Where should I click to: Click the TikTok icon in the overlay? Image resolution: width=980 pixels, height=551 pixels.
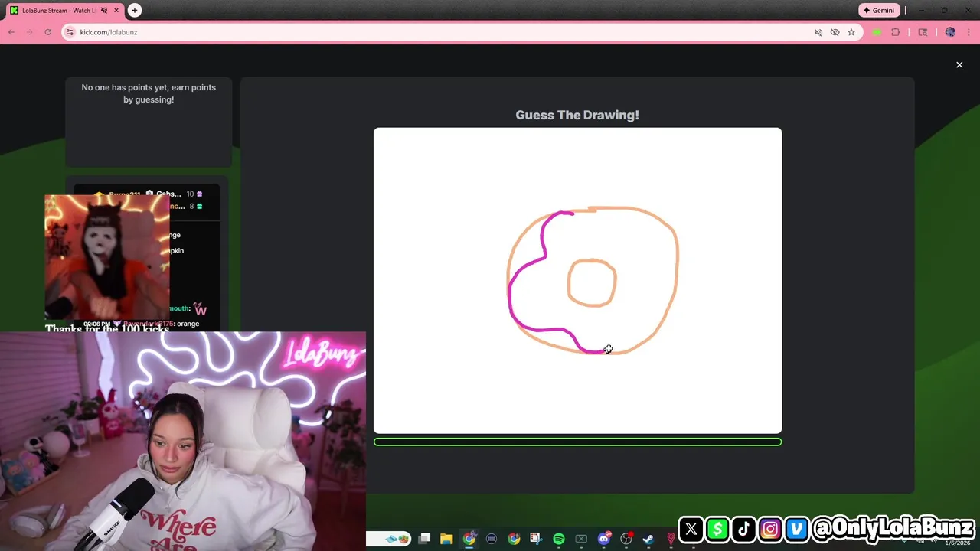tap(744, 528)
